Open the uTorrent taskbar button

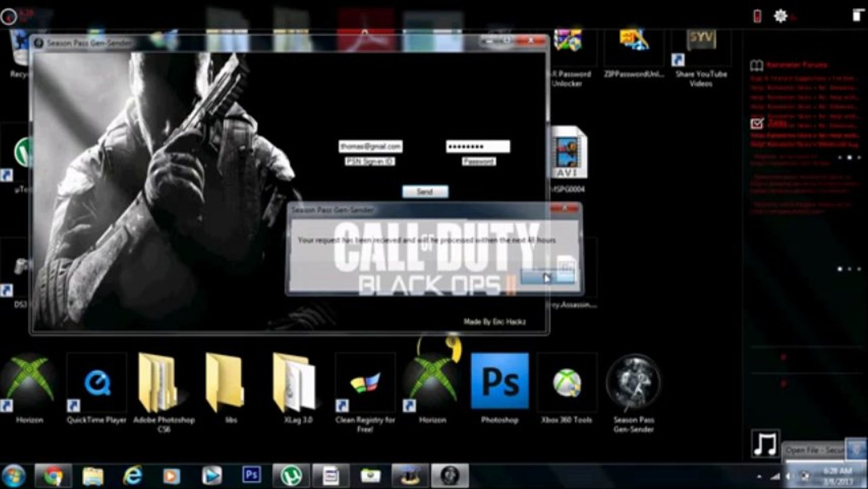(290, 475)
